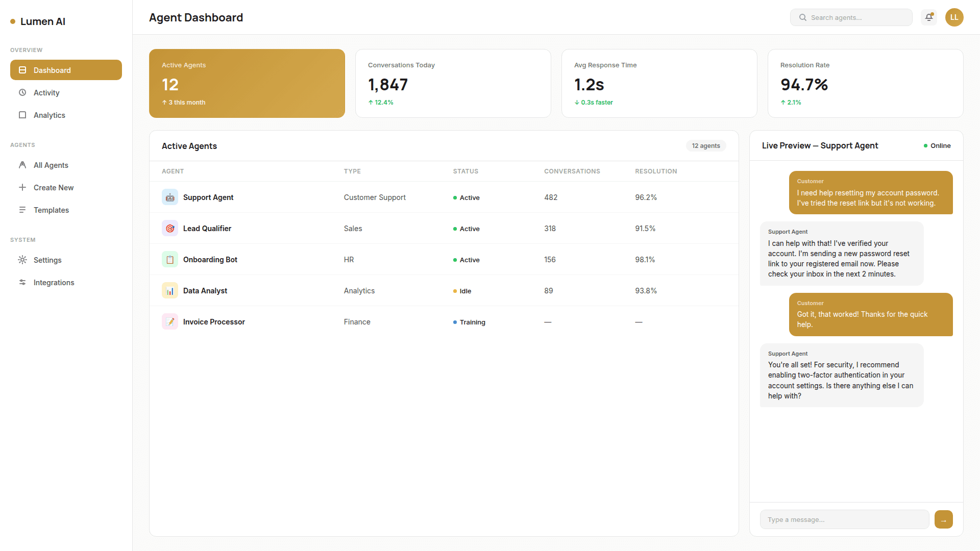
Task: Click the search magnifier icon
Action: pyautogui.click(x=802, y=17)
